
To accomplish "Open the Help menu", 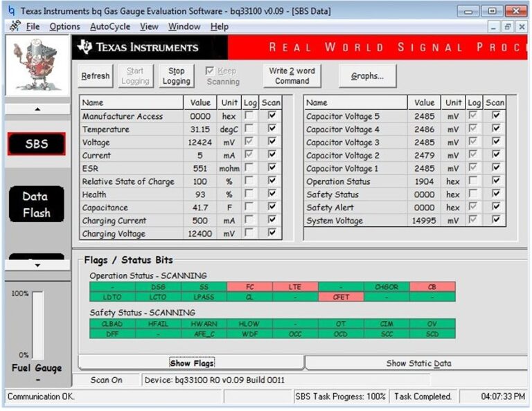I will click(219, 26).
